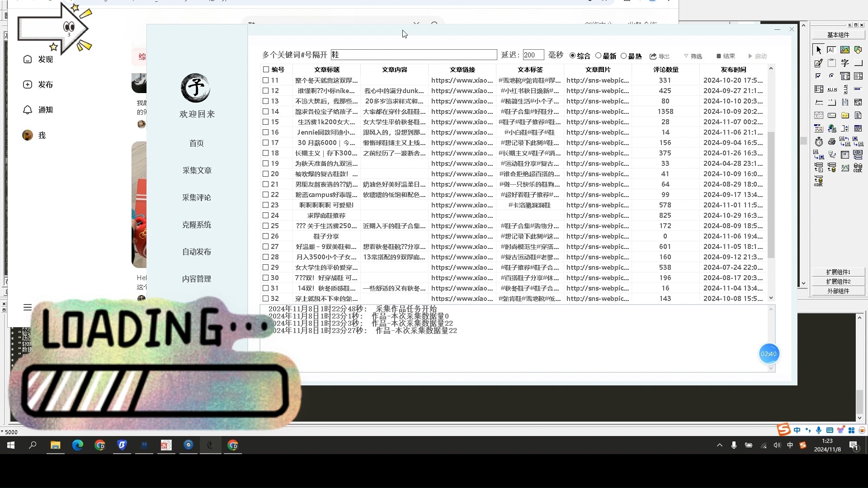This screenshot has width=868, height=488.
Task: Pick the button component icon
Action: click(858, 63)
